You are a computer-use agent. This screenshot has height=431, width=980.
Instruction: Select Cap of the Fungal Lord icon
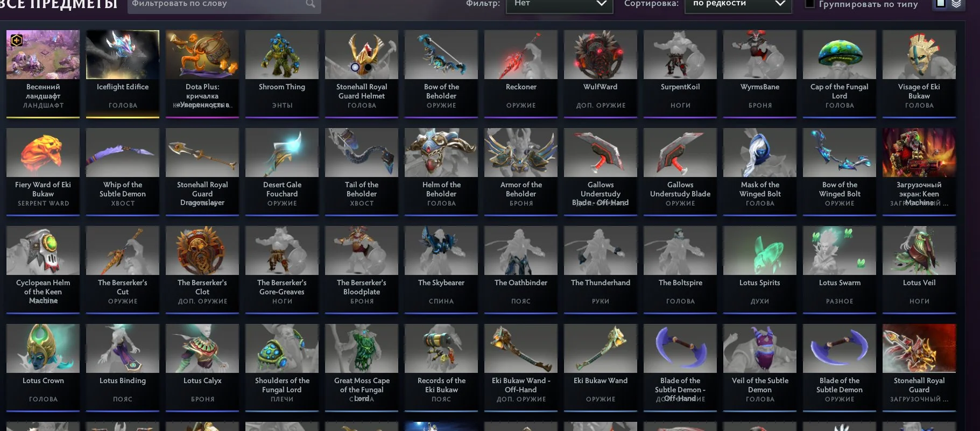coord(840,55)
